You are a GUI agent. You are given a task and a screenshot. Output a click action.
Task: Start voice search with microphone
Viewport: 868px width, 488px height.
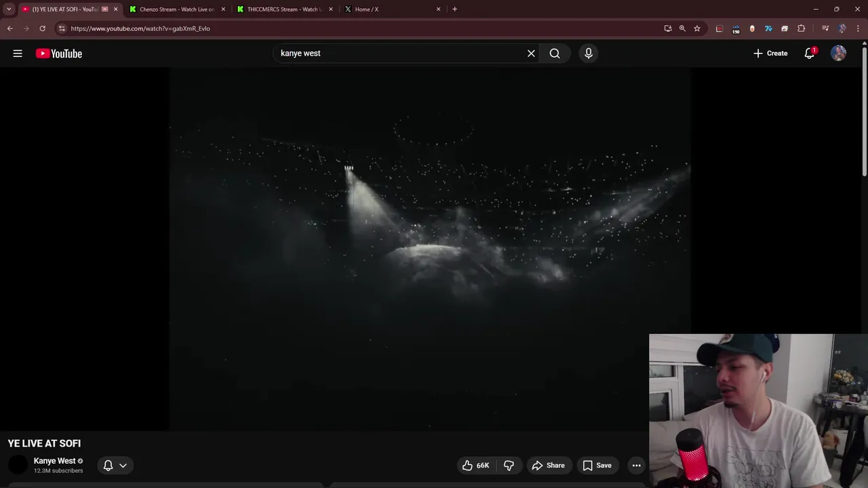click(589, 54)
